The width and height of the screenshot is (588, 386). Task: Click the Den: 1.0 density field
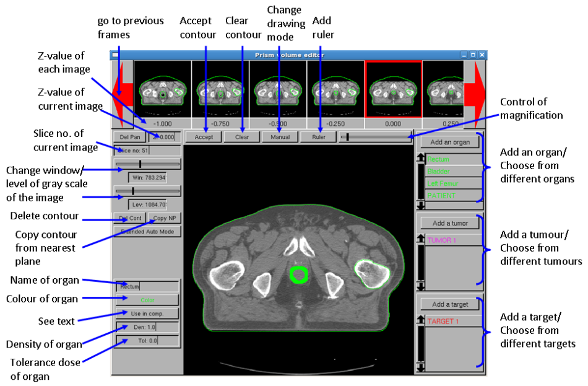pyautogui.click(x=147, y=327)
